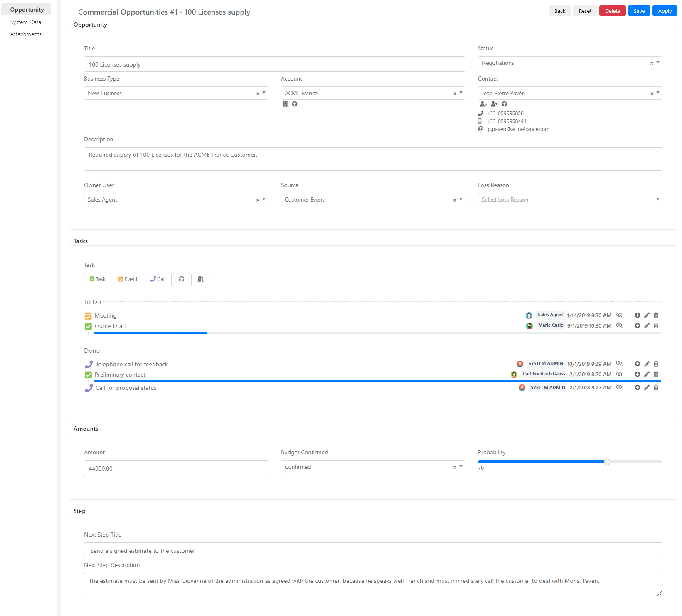The height and width of the screenshot is (616, 682).
Task: Click the Reset button
Action: point(585,11)
